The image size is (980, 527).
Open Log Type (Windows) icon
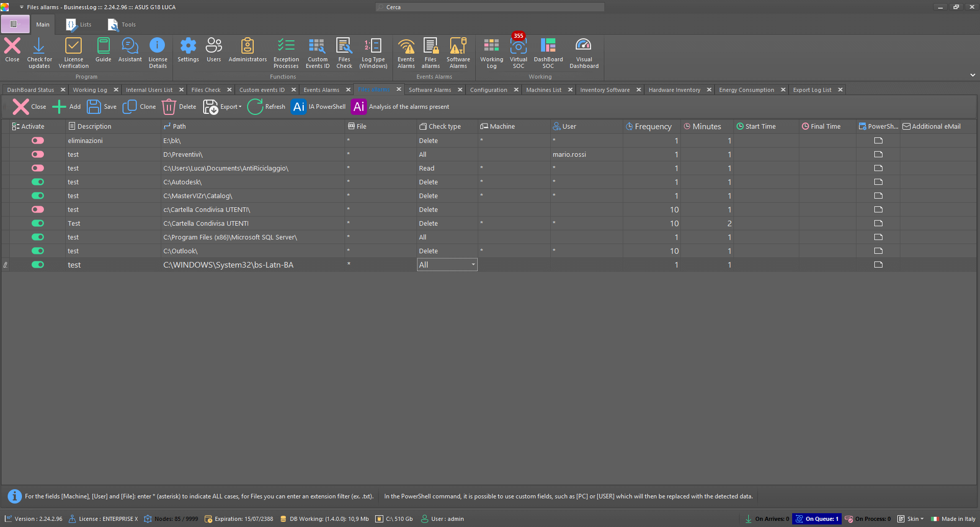click(373, 53)
